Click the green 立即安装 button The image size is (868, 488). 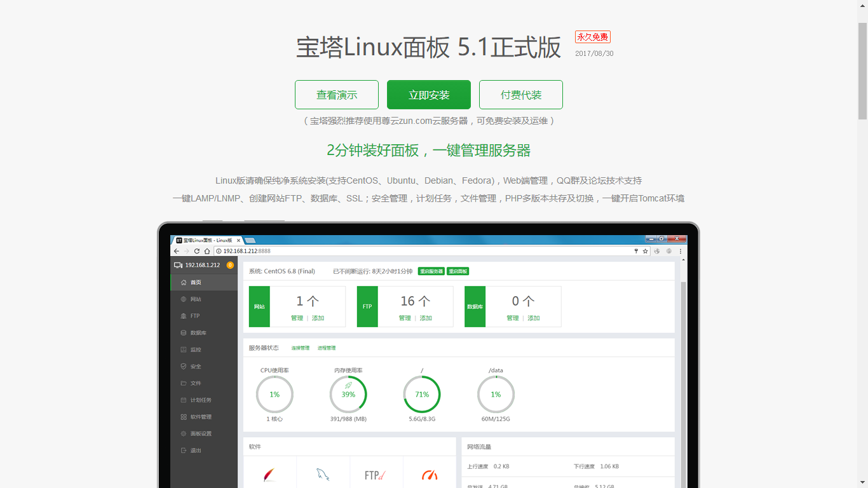[429, 95]
